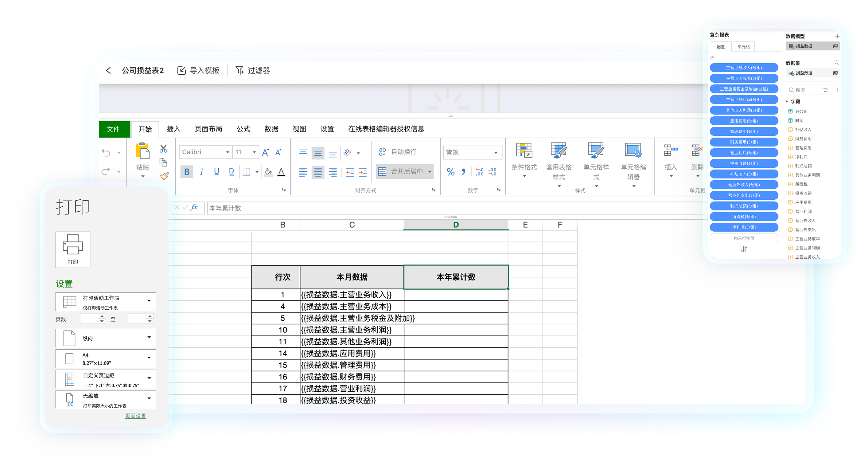Click the Cut scissors icon
This screenshot has height=470, width=868.
coord(163,149)
